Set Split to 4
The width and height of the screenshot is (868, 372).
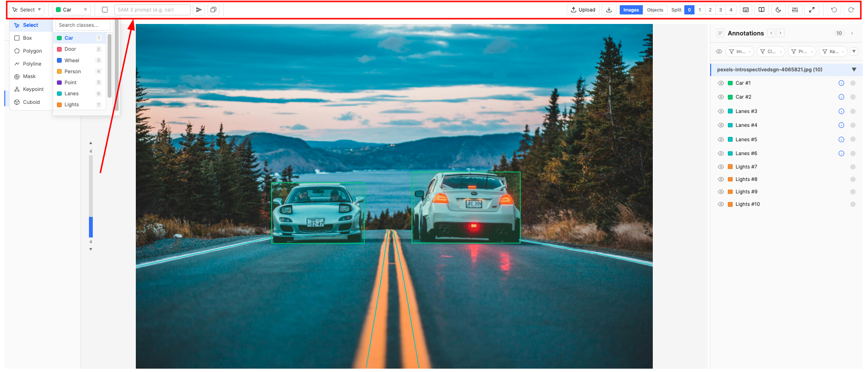[731, 10]
